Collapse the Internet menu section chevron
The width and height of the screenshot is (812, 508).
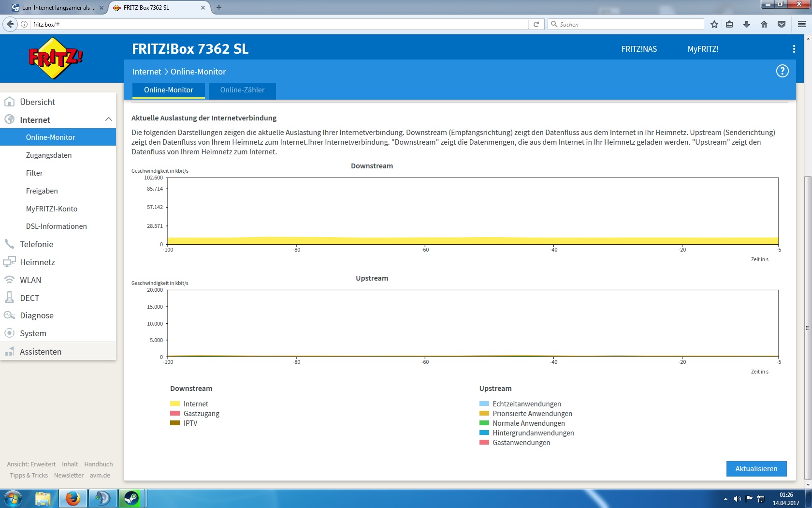point(108,120)
